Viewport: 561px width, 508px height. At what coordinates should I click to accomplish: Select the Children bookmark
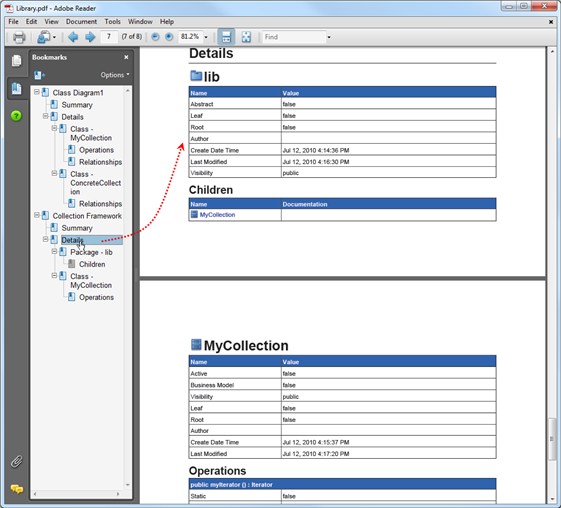[x=92, y=264]
